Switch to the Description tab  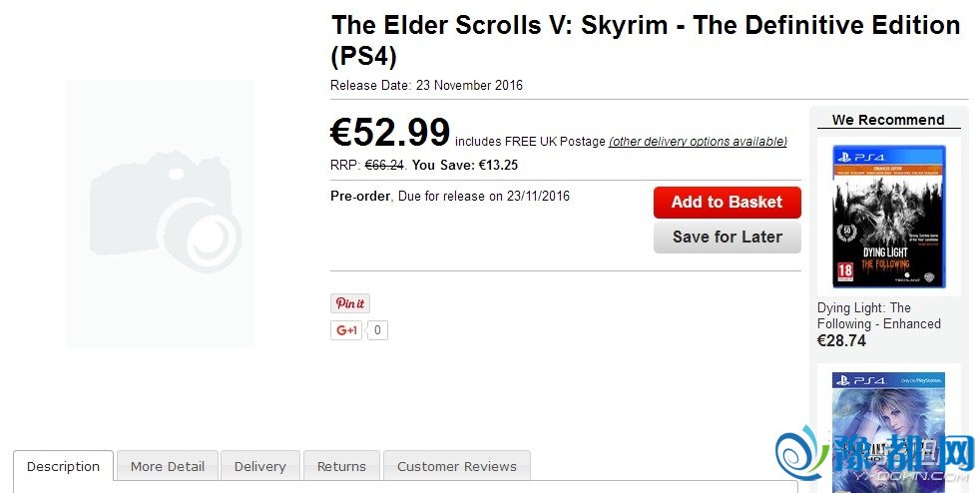63,466
